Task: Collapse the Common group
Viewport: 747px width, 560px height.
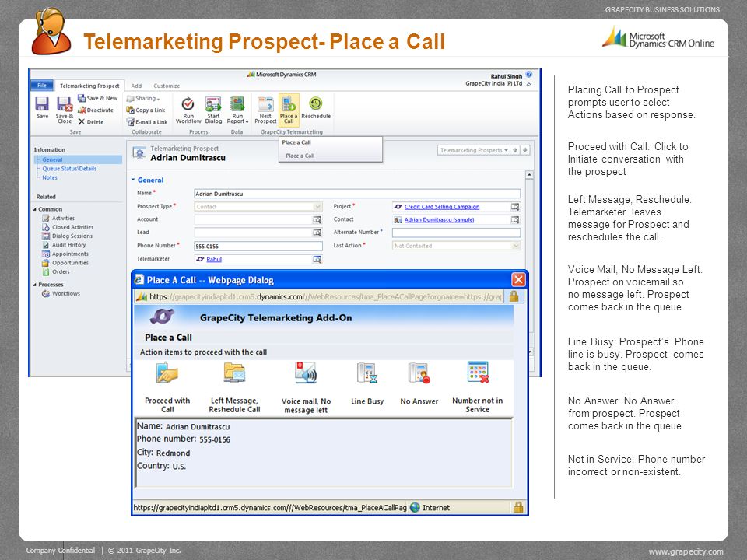Action: coord(35,209)
